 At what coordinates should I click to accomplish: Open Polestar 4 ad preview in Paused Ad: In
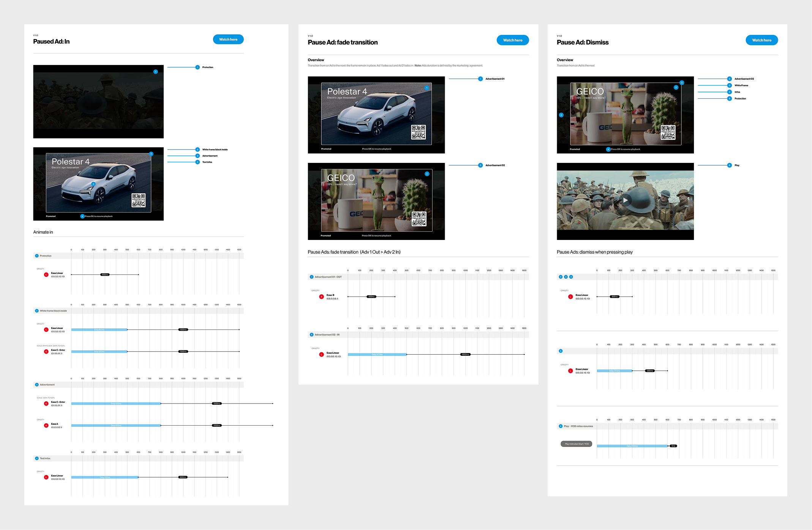pyautogui.click(x=98, y=184)
